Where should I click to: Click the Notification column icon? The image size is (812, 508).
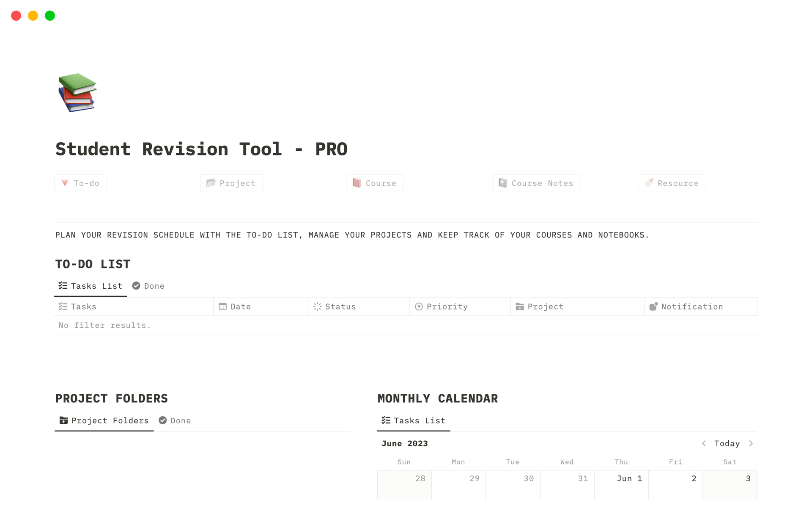(653, 306)
